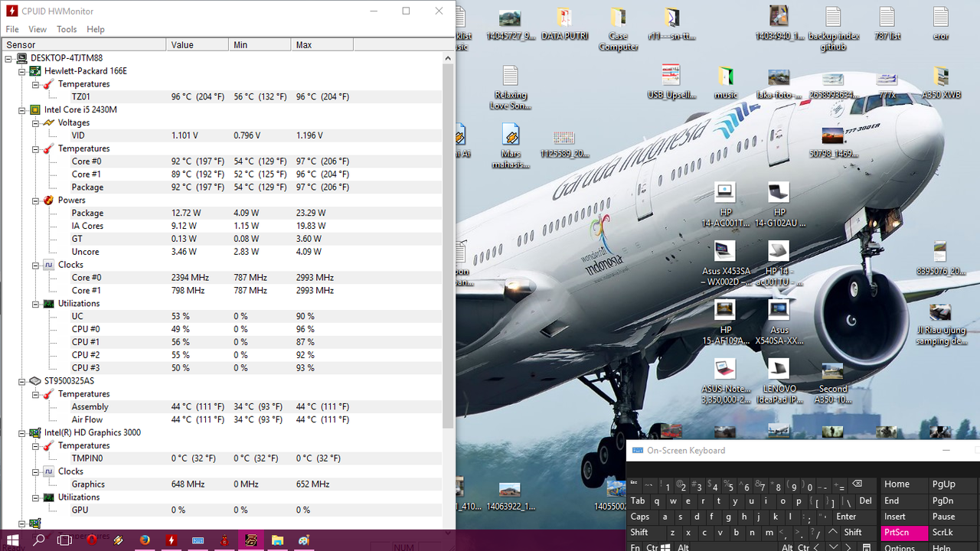Collapse the Intel(R) HD Graphics 3000 node
The image size is (980, 551).
click(x=22, y=433)
